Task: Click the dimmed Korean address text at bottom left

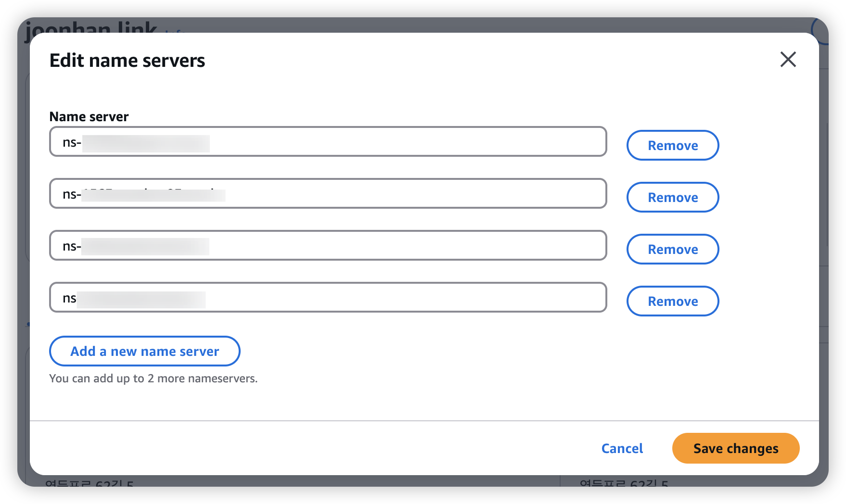Action: [x=89, y=481]
